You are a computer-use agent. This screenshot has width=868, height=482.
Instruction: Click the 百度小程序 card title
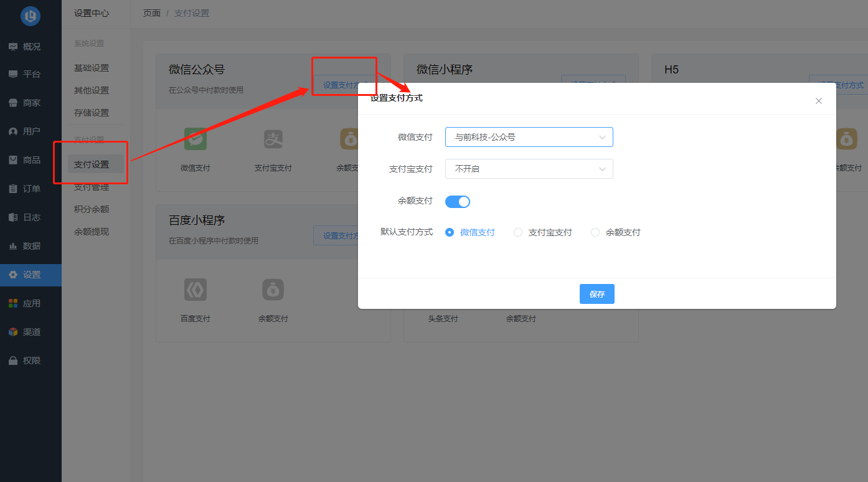(197, 220)
